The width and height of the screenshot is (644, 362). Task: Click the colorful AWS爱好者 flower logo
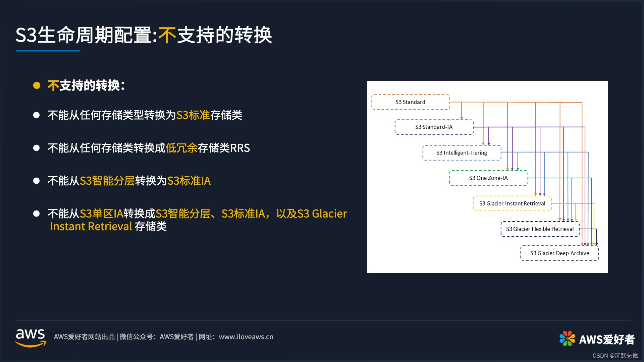coord(567,339)
